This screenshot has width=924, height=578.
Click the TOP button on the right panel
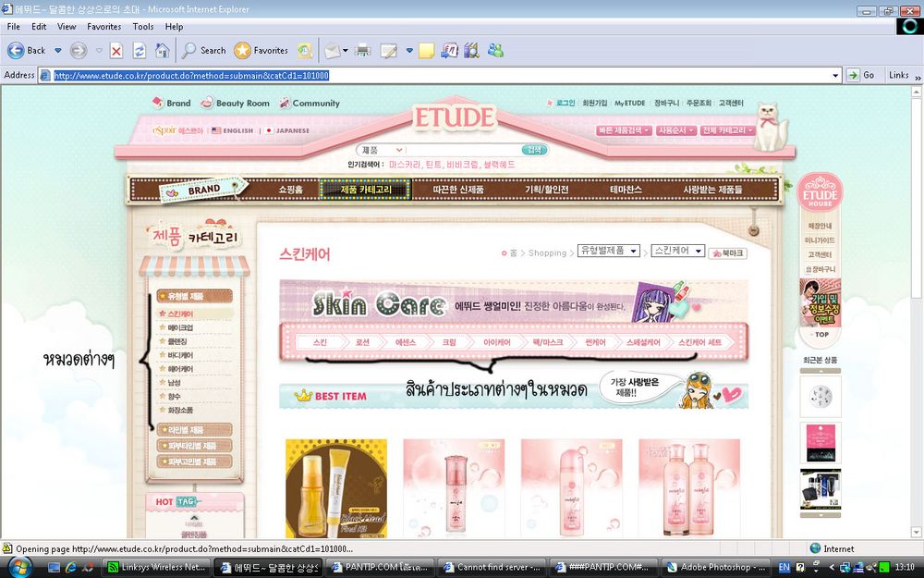pos(821,335)
